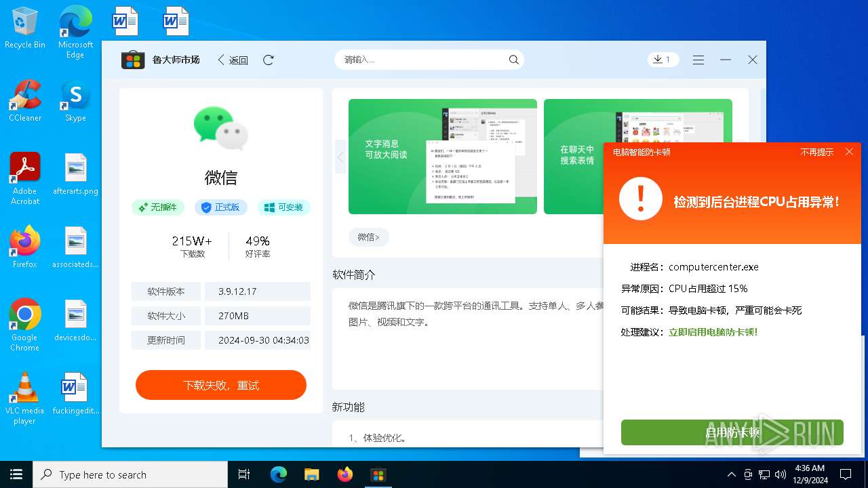Viewport: 868px width, 488px height.
Task: Open the Google Chrome desktop icon
Action: point(25,325)
